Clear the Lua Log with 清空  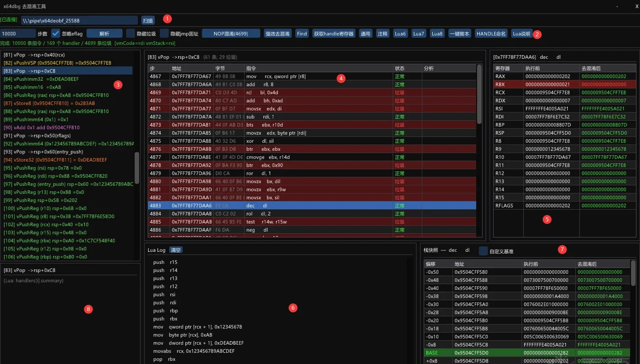[x=176, y=250]
